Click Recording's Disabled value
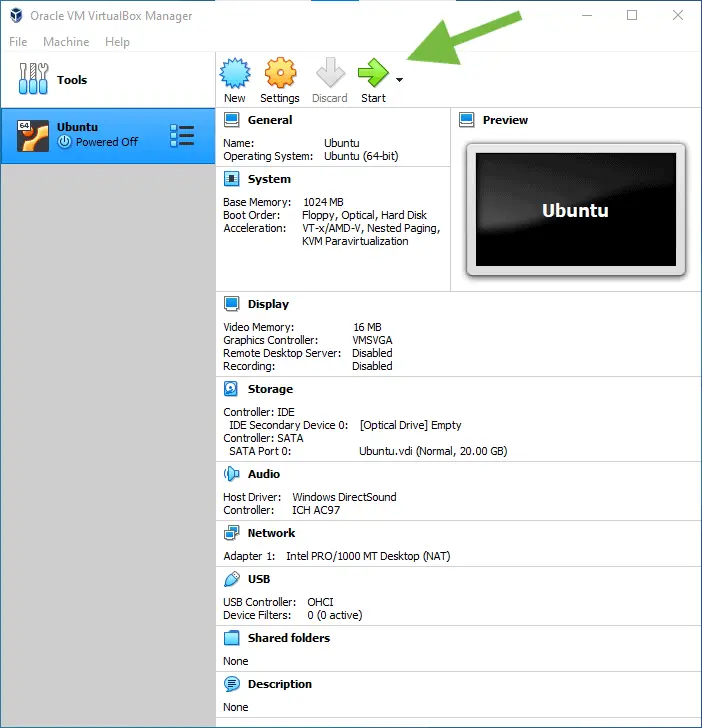 pyautogui.click(x=372, y=366)
